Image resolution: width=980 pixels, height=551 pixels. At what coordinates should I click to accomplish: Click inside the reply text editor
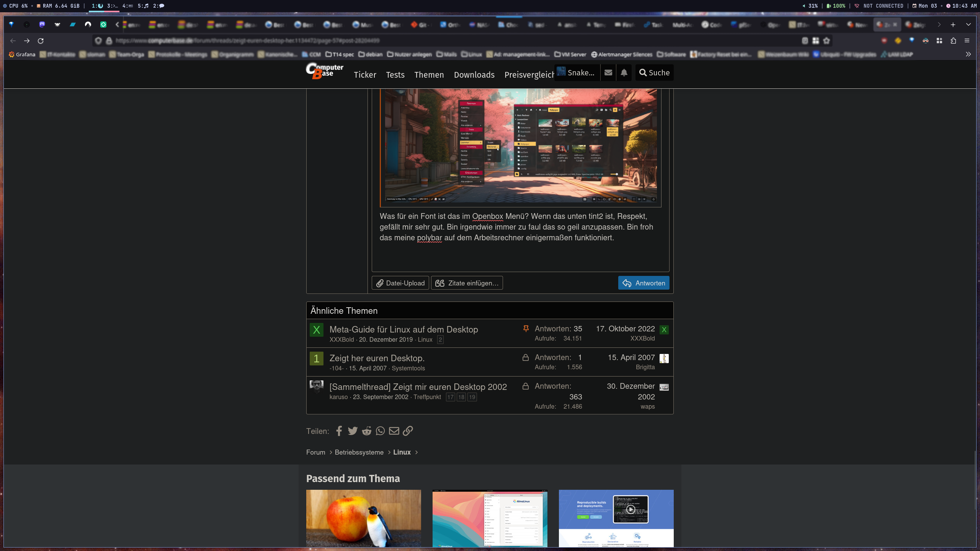521,253
